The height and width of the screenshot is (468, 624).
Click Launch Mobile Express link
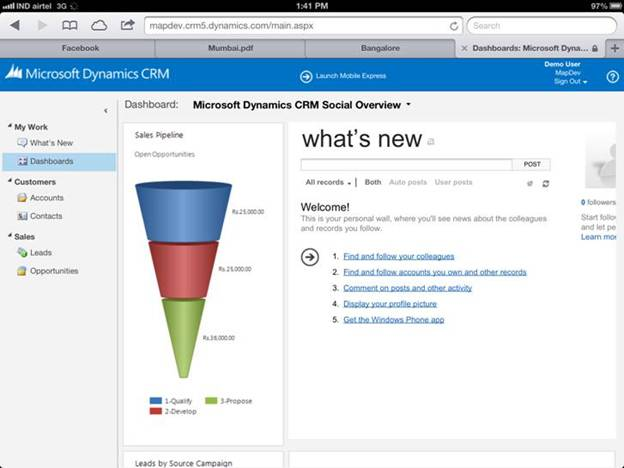coord(351,76)
